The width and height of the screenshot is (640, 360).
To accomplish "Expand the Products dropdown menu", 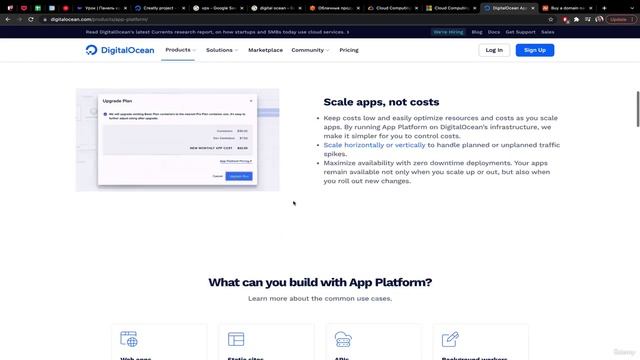I will (x=180, y=50).
